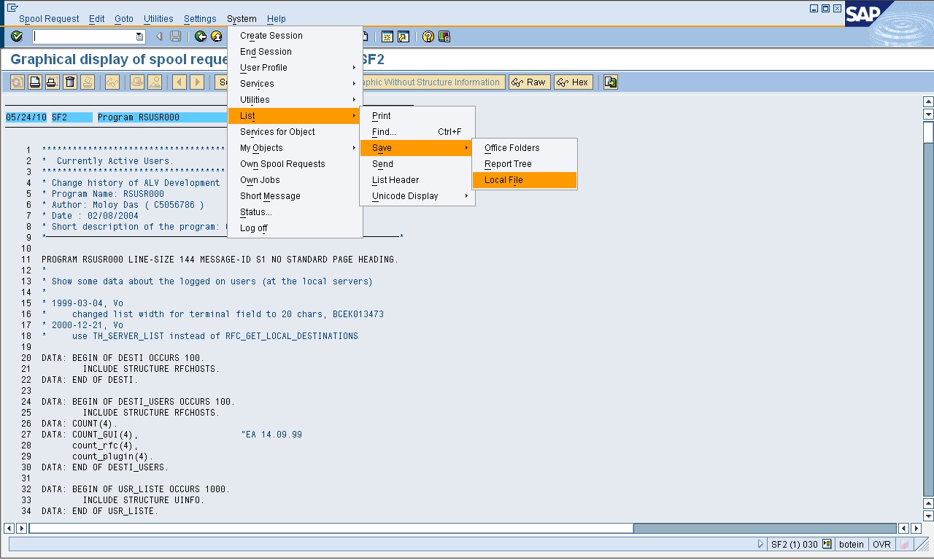
Task: Click the Refresh icon in application toolbar
Action: point(17,82)
